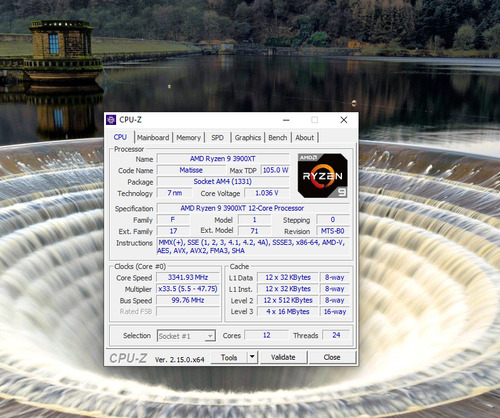Click the Level 2 size 12 x 512 KBytes
The height and width of the screenshot is (418, 500).
[288, 300]
